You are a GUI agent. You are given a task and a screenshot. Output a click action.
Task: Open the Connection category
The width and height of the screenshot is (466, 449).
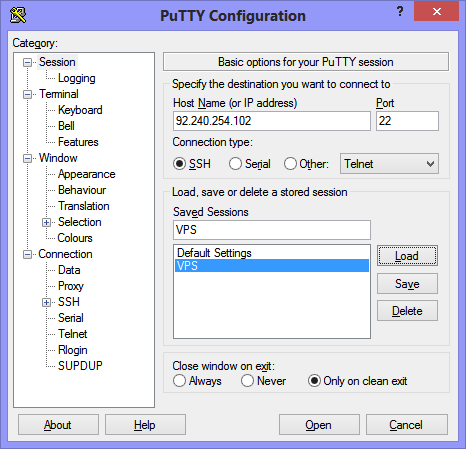click(65, 254)
